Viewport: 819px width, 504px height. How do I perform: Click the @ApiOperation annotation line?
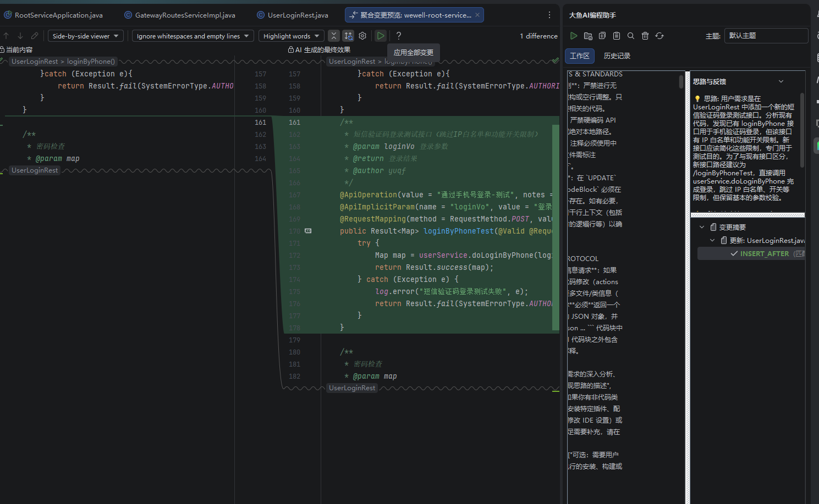click(x=446, y=195)
